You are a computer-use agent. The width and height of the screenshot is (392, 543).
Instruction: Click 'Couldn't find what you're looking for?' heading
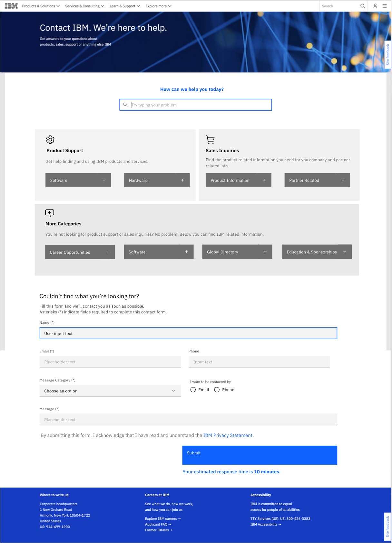point(89,296)
